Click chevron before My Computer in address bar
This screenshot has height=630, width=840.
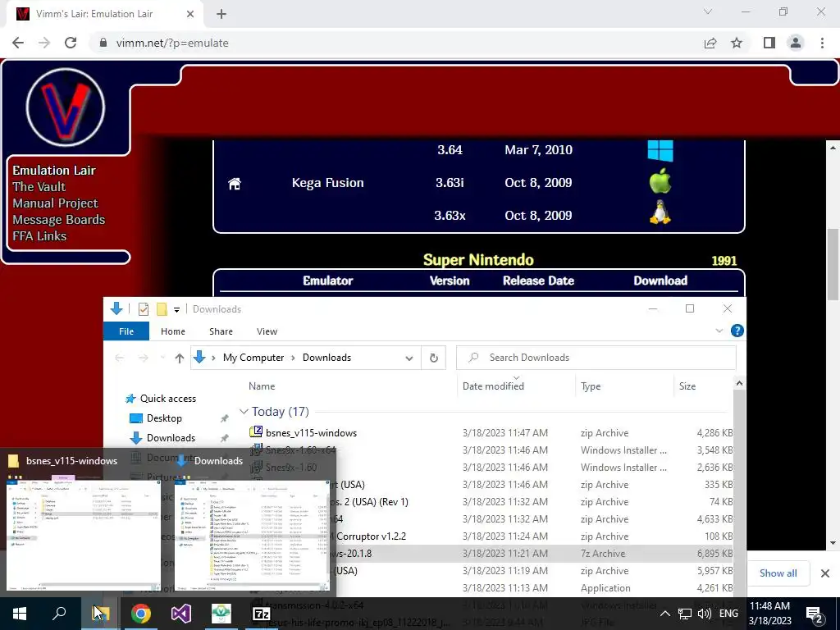213,358
